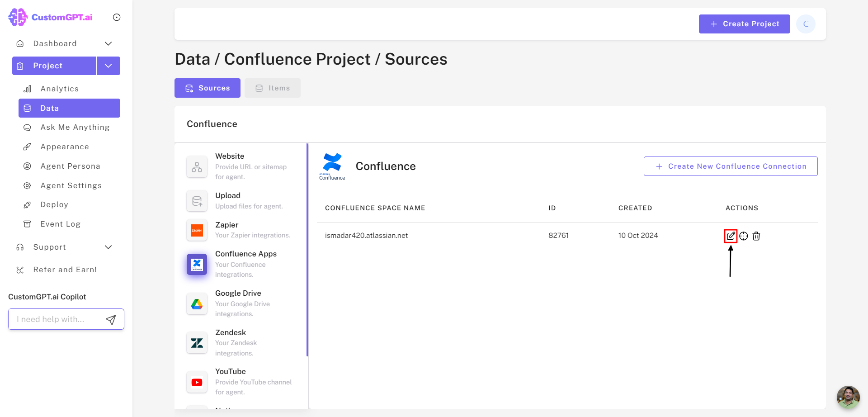Open support chat avatar bubble
The width and height of the screenshot is (868, 417).
848,397
